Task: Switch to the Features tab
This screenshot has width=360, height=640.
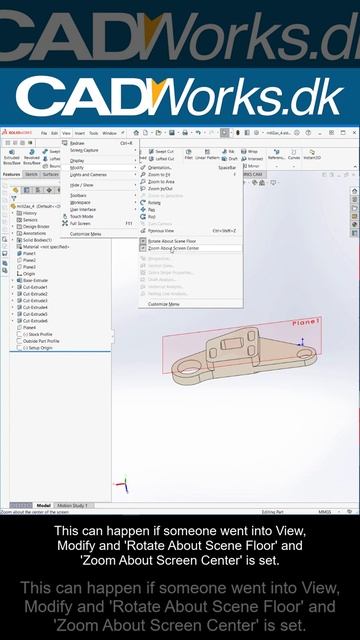Action: click(x=11, y=174)
